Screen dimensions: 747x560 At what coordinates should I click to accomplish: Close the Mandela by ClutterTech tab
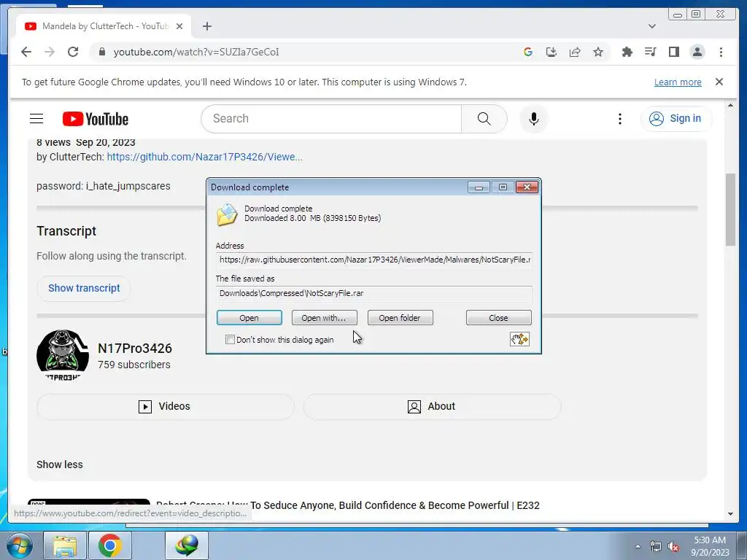pos(179,26)
